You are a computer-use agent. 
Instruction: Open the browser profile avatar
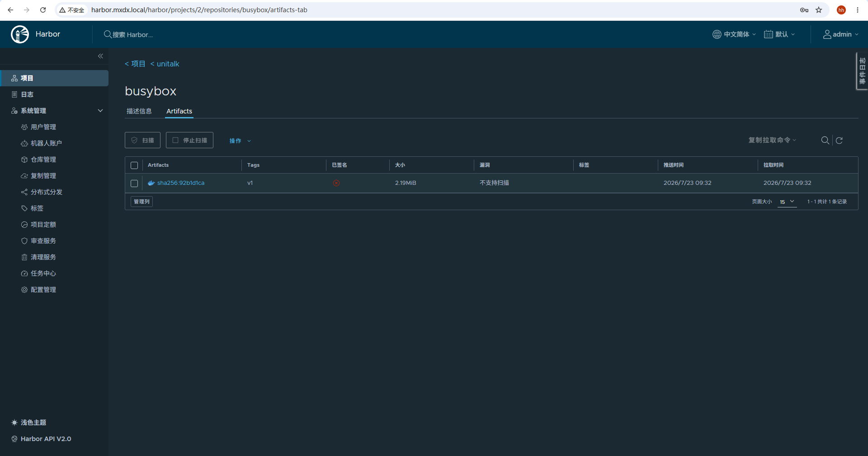click(x=841, y=10)
